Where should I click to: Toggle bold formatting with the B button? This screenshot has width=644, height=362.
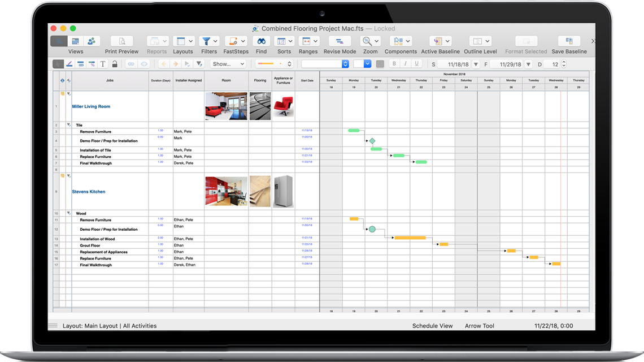click(x=394, y=63)
